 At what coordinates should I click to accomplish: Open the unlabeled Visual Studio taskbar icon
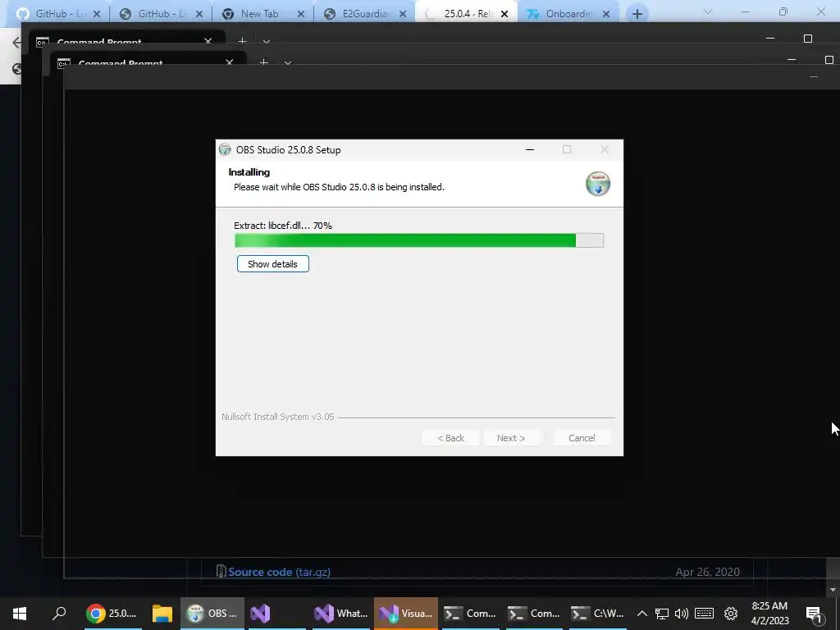click(x=261, y=614)
